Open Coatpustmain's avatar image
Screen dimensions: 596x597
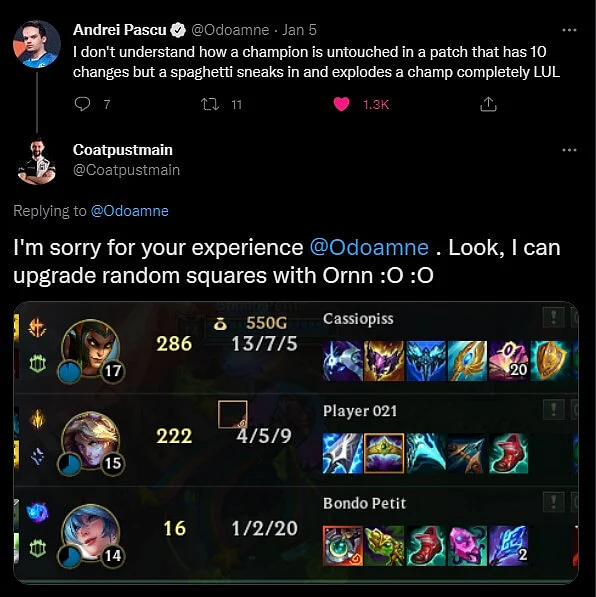(37, 161)
